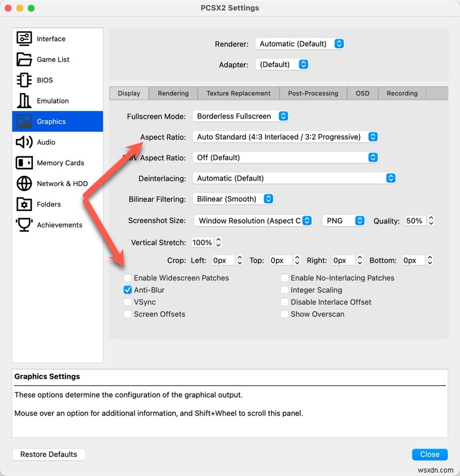Uncheck the Anti-Blur option

click(x=128, y=290)
